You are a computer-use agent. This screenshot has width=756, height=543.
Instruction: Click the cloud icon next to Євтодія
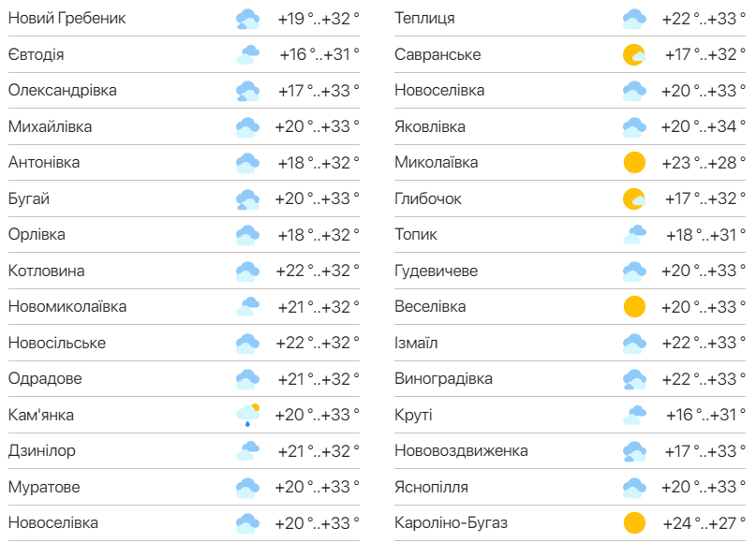click(248, 55)
